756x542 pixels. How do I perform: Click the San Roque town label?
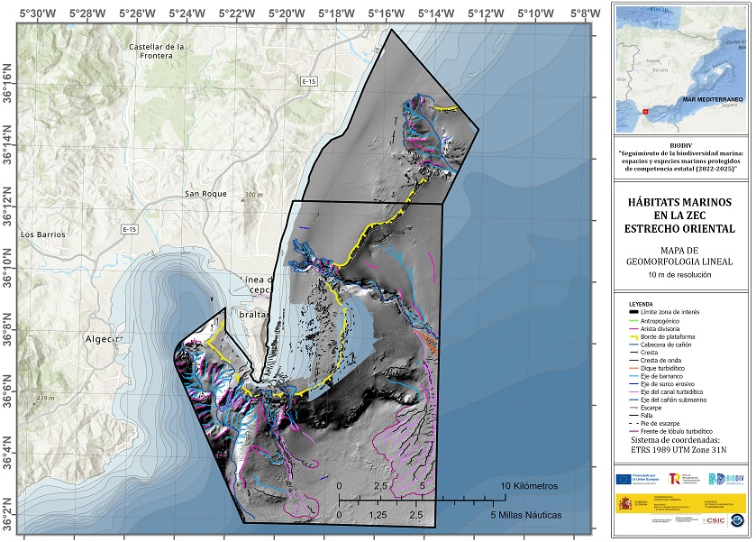point(205,194)
